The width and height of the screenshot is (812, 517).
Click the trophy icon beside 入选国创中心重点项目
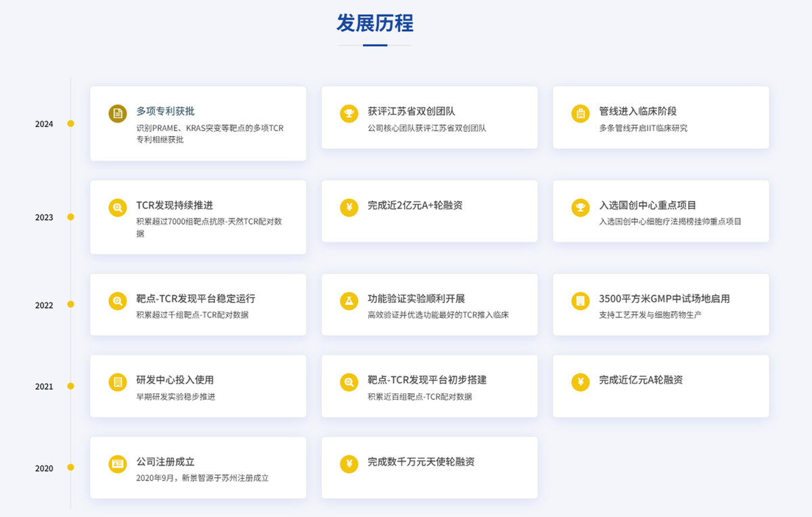click(x=581, y=208)
